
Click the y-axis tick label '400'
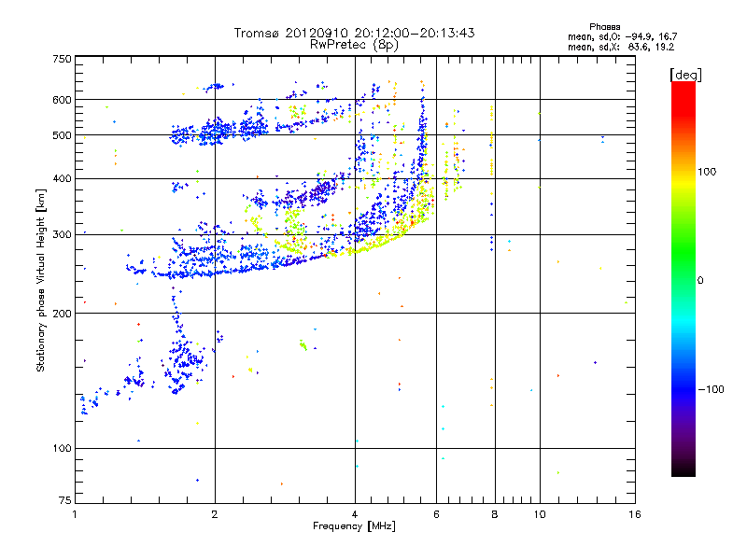[x=63, y=178]
